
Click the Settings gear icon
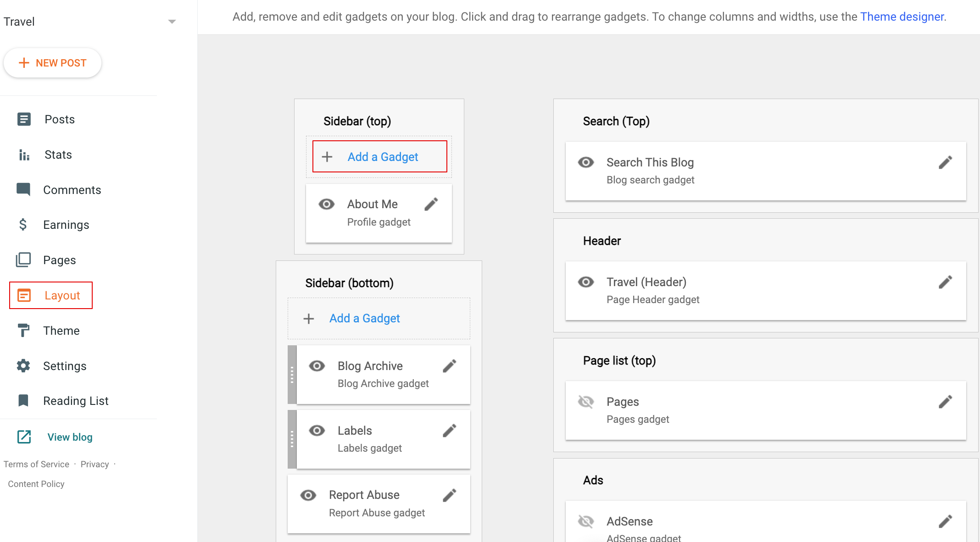(x=23, y=365)
